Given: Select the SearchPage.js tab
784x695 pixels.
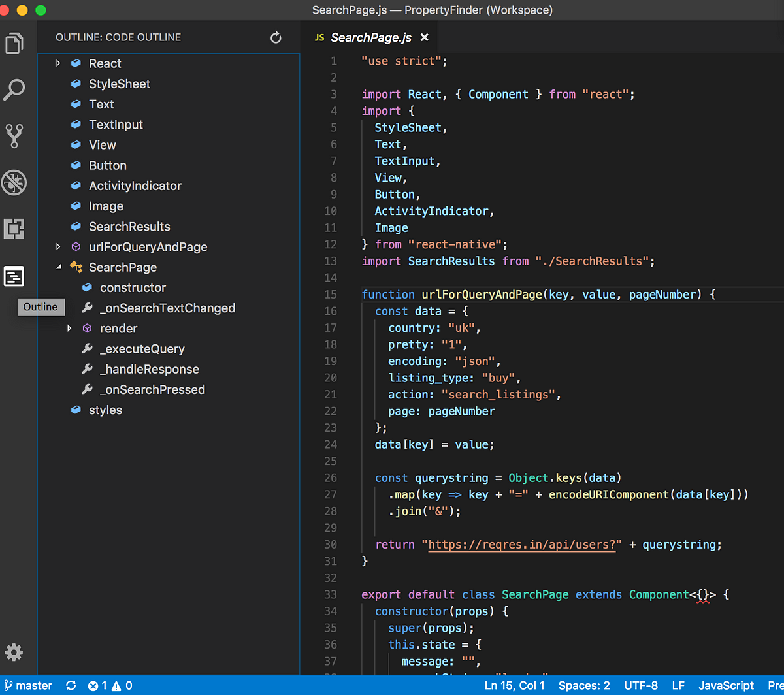Looking at the screenshot, I should (x=370, y=38).
